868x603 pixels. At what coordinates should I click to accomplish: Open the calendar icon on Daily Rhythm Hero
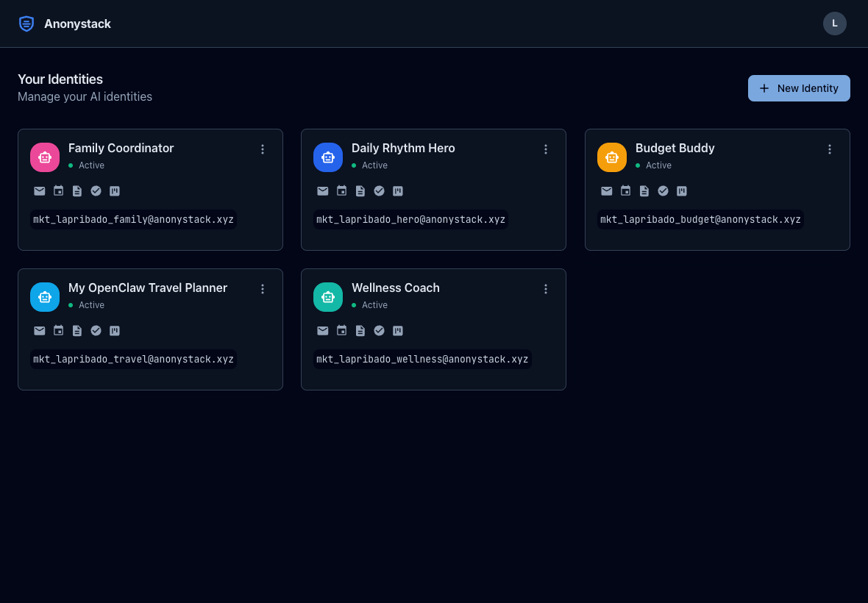click(x=341, y=190)
